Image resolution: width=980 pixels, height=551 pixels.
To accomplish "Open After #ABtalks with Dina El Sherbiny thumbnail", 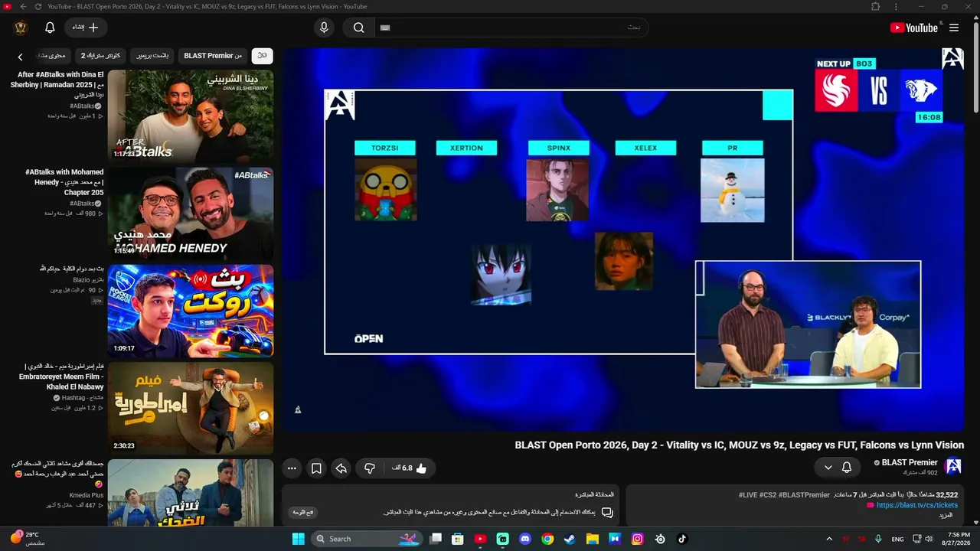I will (191, 116).
